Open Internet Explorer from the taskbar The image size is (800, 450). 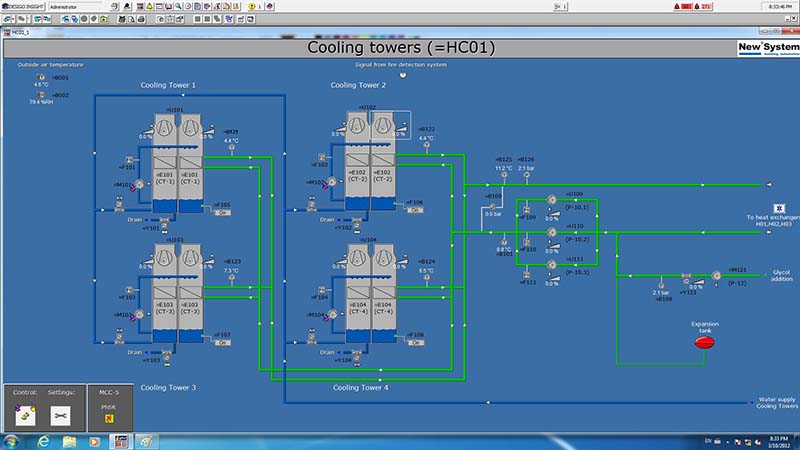point(43,441)
